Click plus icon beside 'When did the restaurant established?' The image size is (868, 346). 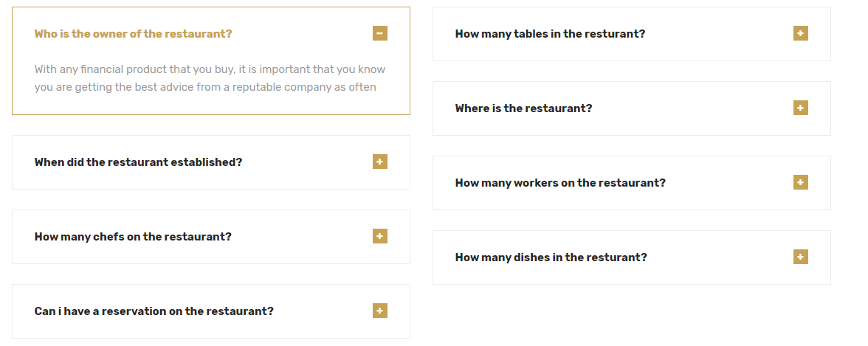click(380, 162)
